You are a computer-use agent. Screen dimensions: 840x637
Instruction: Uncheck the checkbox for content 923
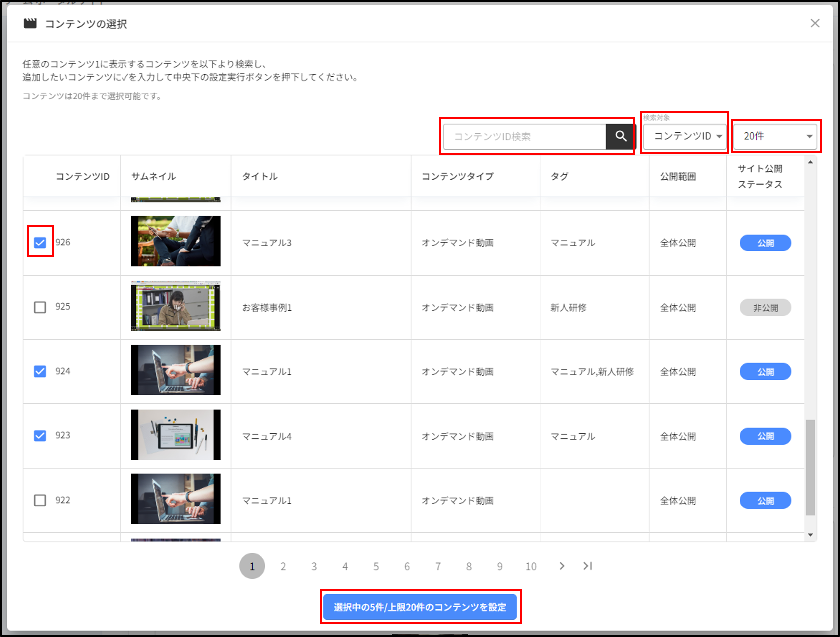click(x=40, y=435)
